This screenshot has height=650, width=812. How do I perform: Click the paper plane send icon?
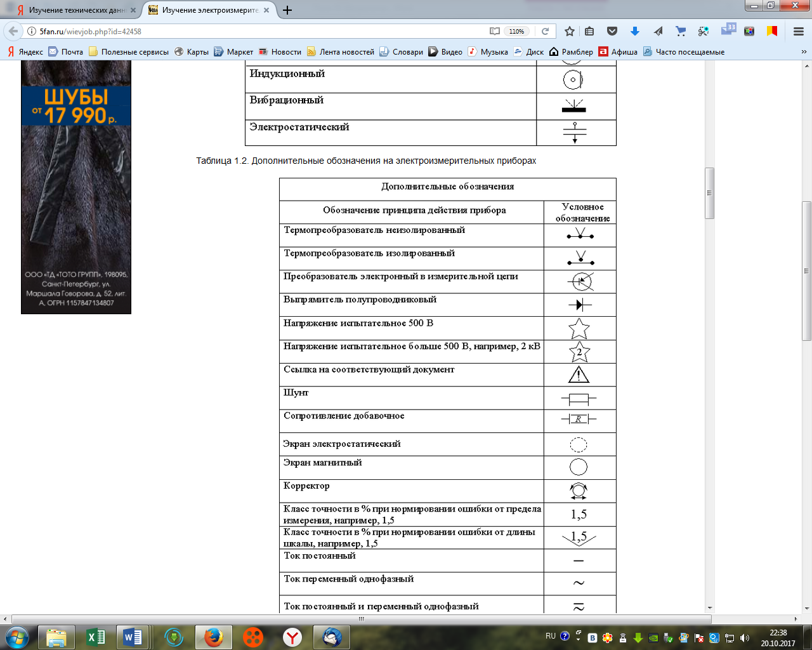pos(658,31)
